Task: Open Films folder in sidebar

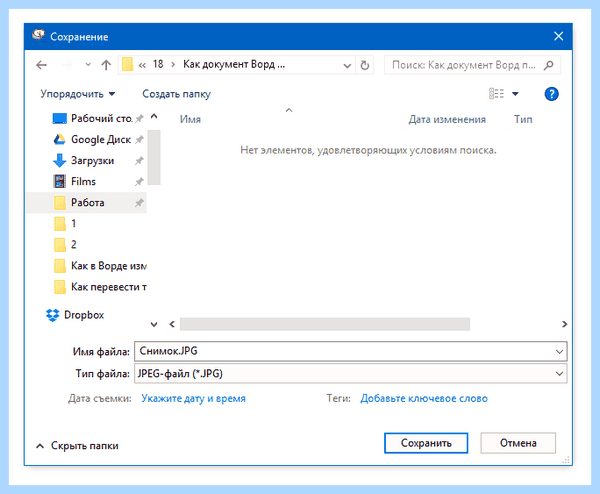Action: point(83,181)
